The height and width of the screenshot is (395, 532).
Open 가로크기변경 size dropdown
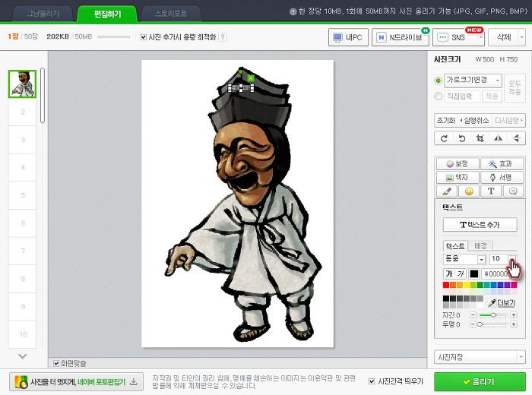click(x=473, y=81)
